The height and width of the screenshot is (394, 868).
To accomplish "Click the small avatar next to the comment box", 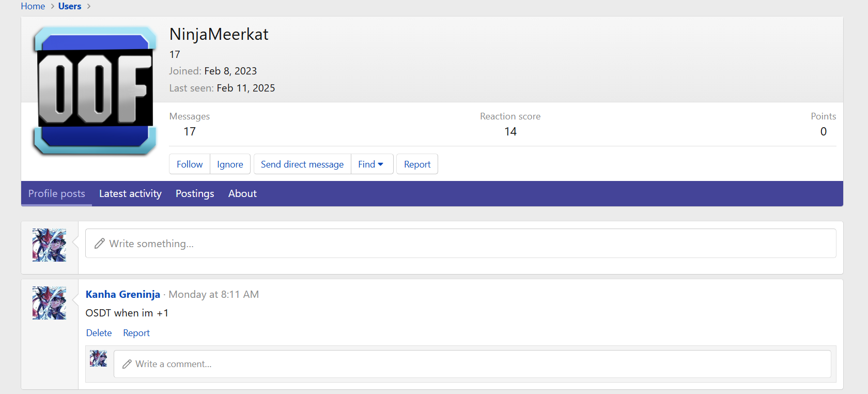I will point(98,358).
